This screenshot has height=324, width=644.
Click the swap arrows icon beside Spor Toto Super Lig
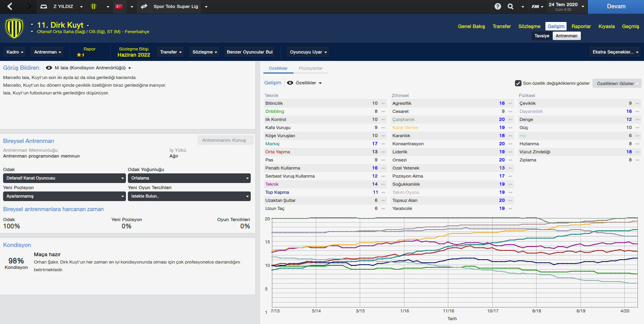(x=144, y=7)
